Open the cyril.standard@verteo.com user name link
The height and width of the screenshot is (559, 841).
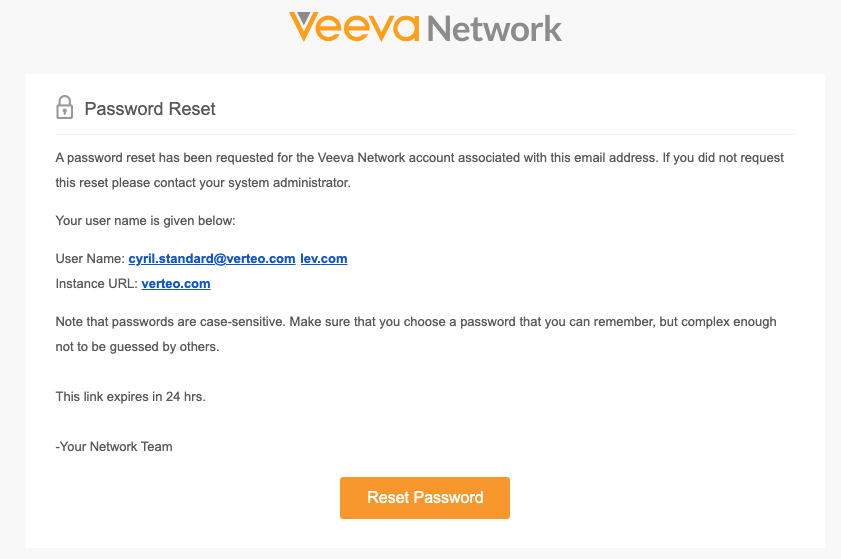click(212, 259)
